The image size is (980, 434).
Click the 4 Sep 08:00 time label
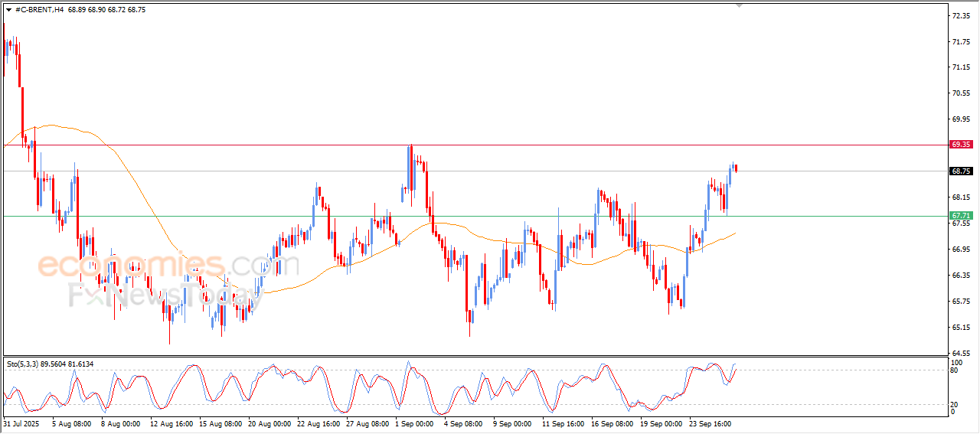coord(463,423)
